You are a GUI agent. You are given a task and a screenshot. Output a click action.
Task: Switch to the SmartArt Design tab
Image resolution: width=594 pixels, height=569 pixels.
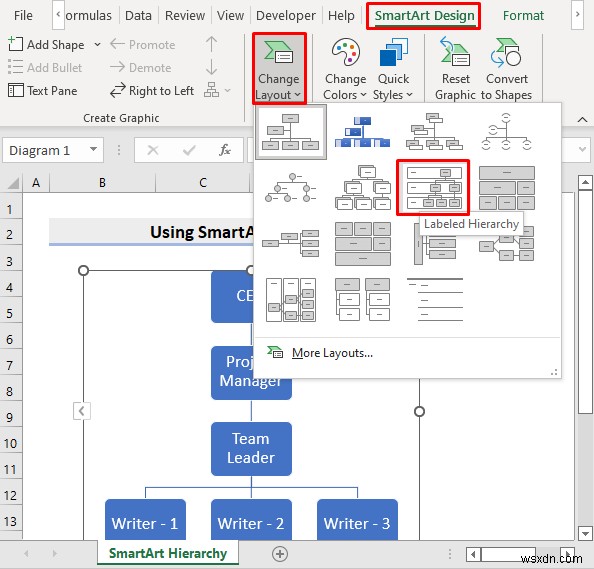[x=424, y=16]
